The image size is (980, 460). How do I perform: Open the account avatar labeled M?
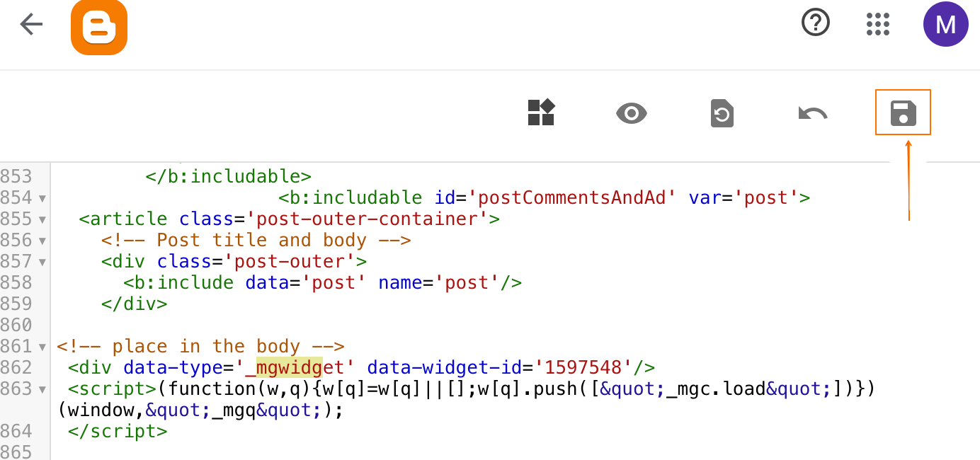945,24
